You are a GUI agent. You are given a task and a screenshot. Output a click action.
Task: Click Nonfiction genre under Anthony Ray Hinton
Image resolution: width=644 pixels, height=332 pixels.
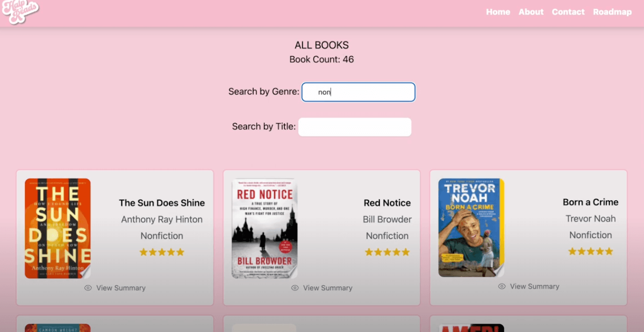(x=162, y=236)
